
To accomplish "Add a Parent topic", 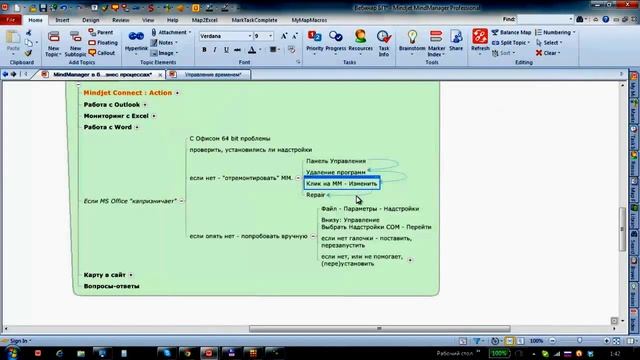I will (101, 32).
